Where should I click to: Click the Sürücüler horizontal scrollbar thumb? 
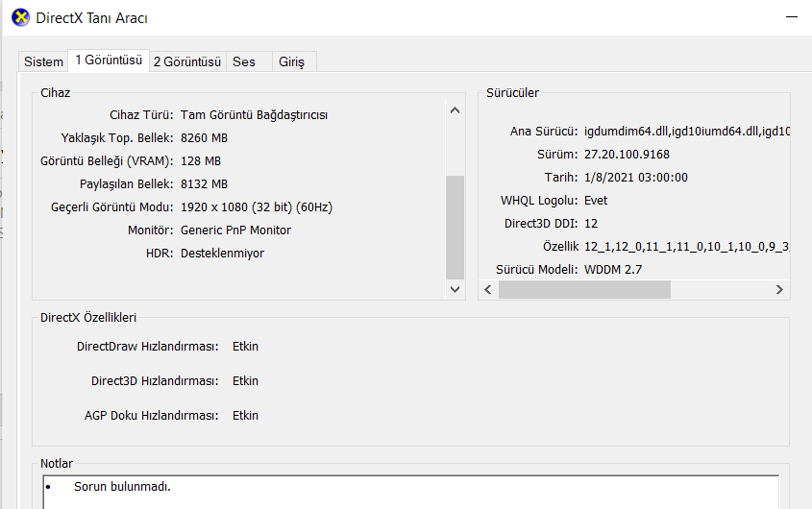coord(584,289)
